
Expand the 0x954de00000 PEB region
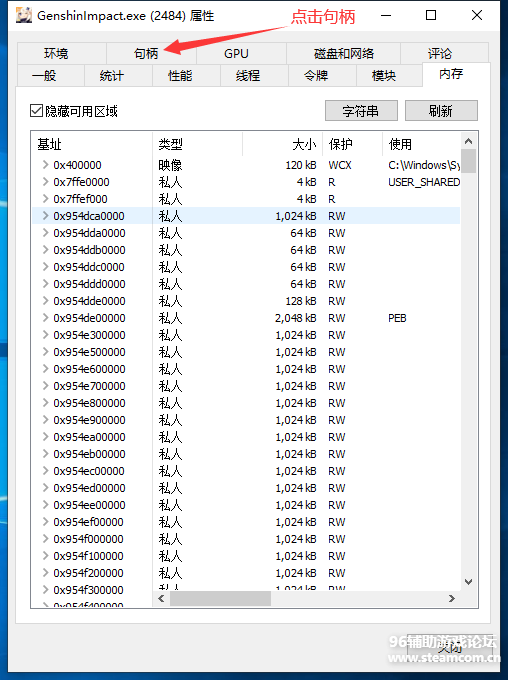coord(45,318)
